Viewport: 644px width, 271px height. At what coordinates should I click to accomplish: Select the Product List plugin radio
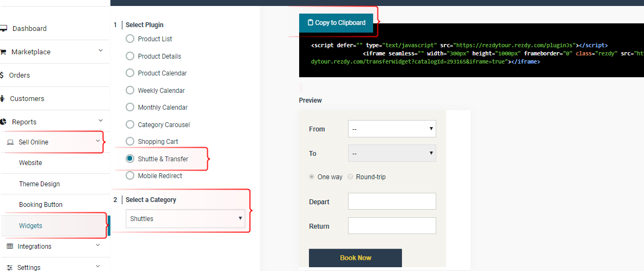pos(130,39)
